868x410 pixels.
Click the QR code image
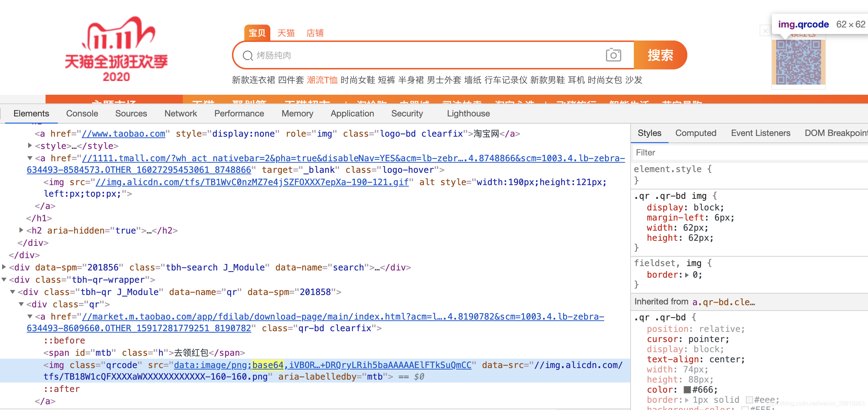tap(799, 62)
